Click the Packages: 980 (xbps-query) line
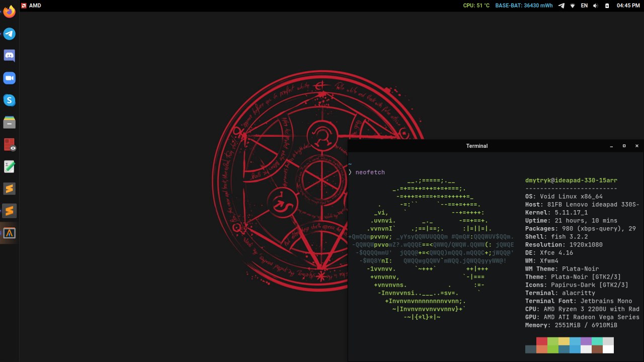 coord(581,229)
